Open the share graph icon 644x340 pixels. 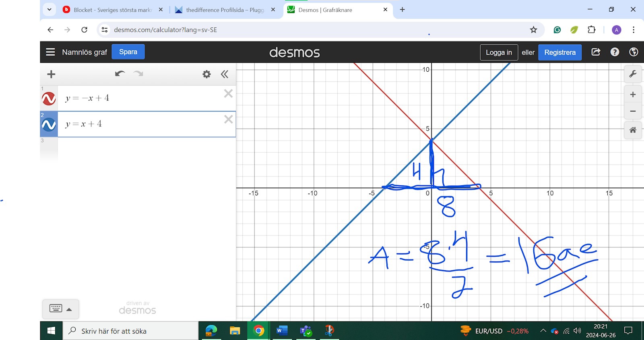tap(596, 52)
